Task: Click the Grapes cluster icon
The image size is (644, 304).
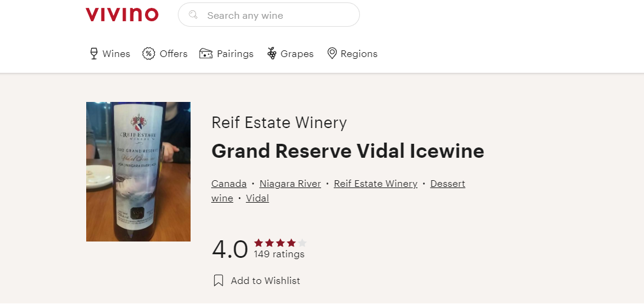Action: (272, 53)
